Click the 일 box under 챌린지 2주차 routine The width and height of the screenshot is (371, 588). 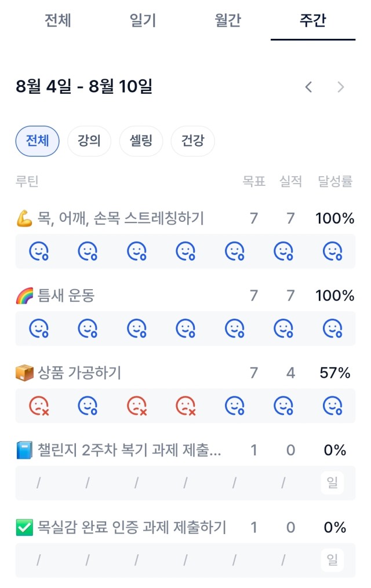click(x=332, y=483)
